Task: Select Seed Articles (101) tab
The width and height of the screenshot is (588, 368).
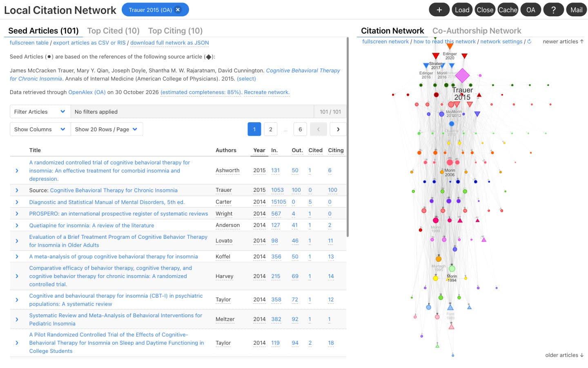Action: click(x=43, y=31)
